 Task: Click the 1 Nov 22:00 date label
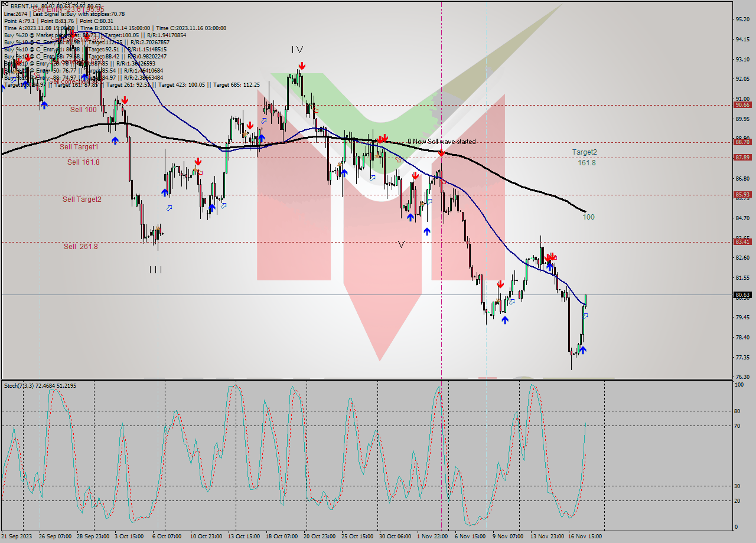[432, 536]
